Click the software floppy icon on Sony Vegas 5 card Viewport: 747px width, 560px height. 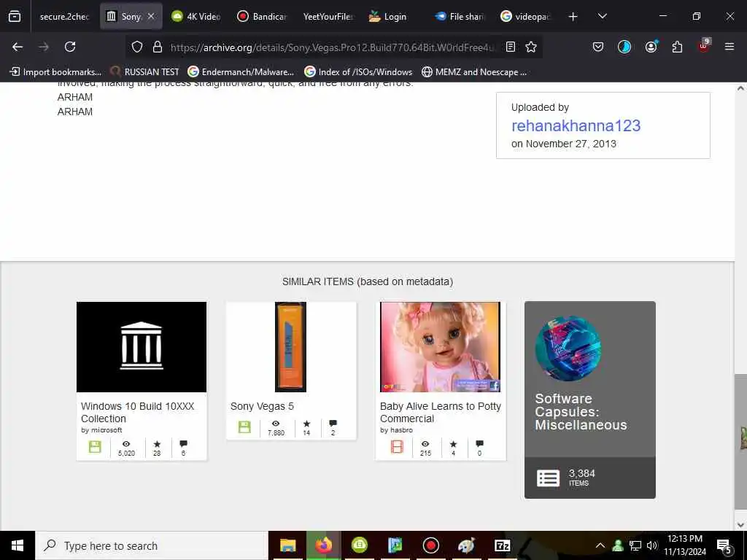click(x=244, y=427)
